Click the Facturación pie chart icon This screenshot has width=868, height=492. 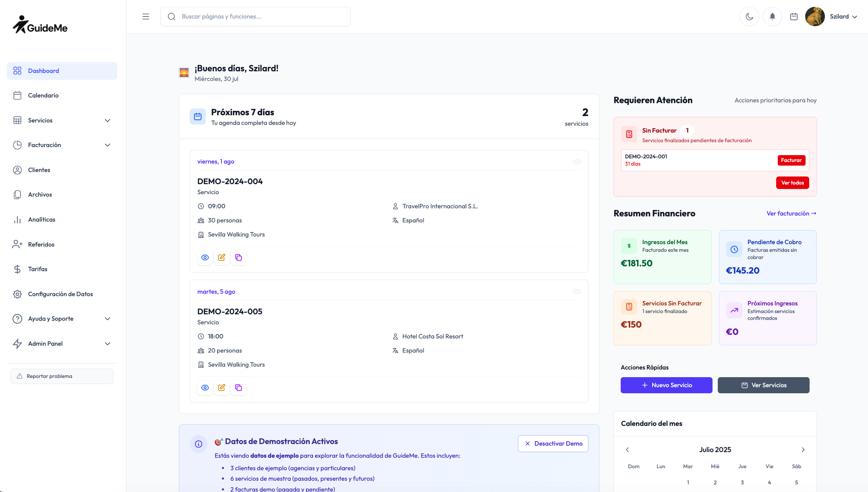pos(17,145)
